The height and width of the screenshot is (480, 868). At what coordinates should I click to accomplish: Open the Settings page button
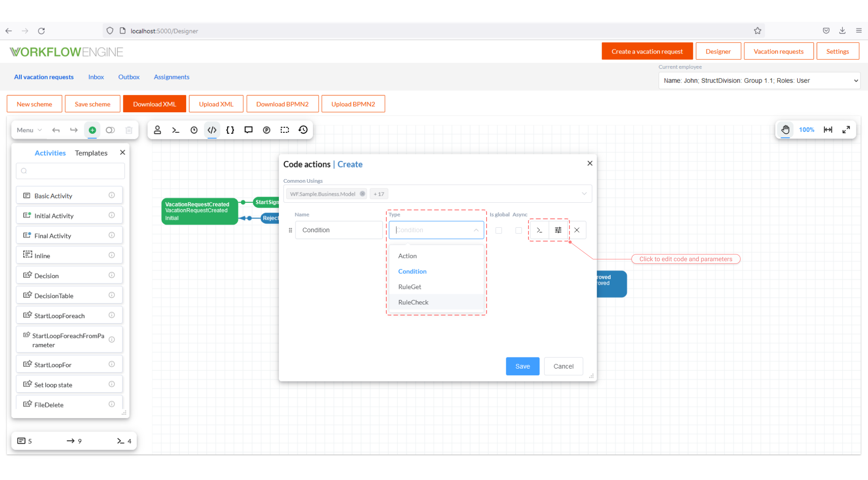837,51
